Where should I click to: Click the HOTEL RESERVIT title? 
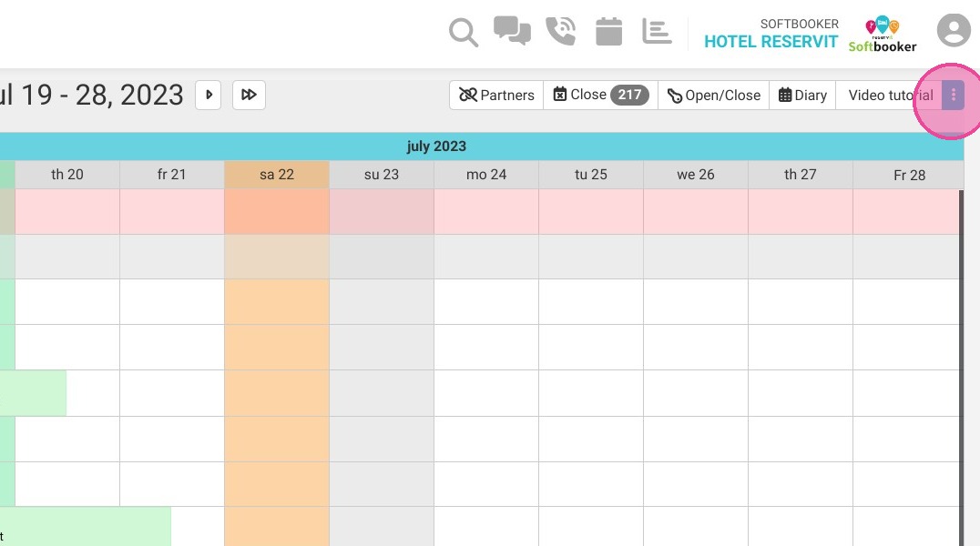(771, 42)
